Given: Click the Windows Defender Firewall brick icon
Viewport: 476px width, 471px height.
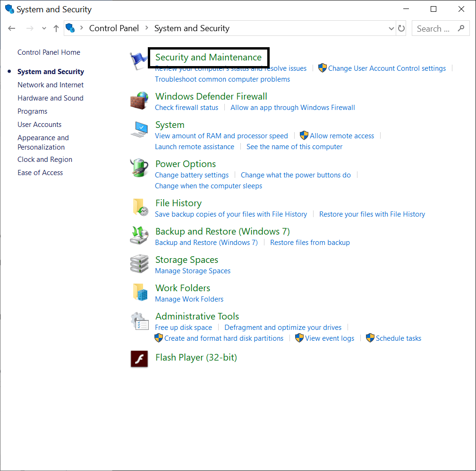Looking at the screenshot, I should 139,100.
